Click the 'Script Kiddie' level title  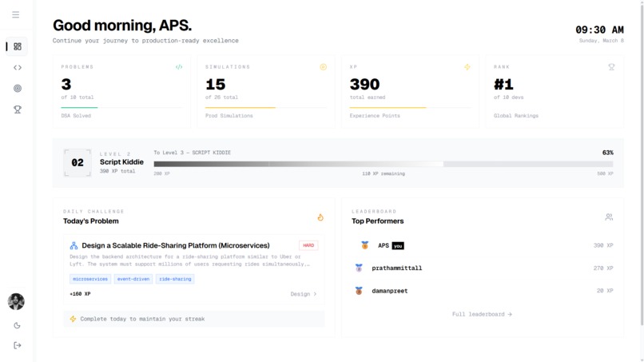coord(121,162)
